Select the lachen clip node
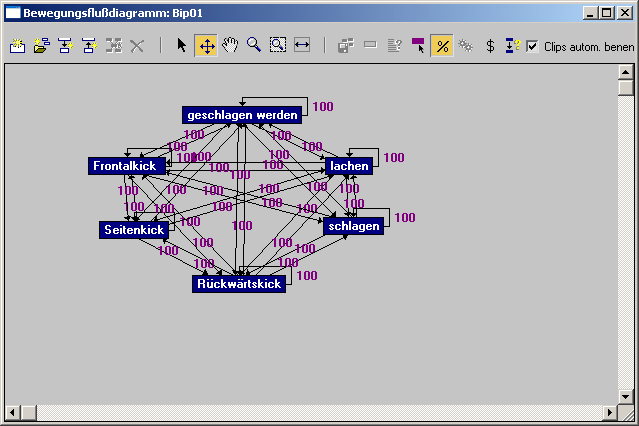 (349, 166)
